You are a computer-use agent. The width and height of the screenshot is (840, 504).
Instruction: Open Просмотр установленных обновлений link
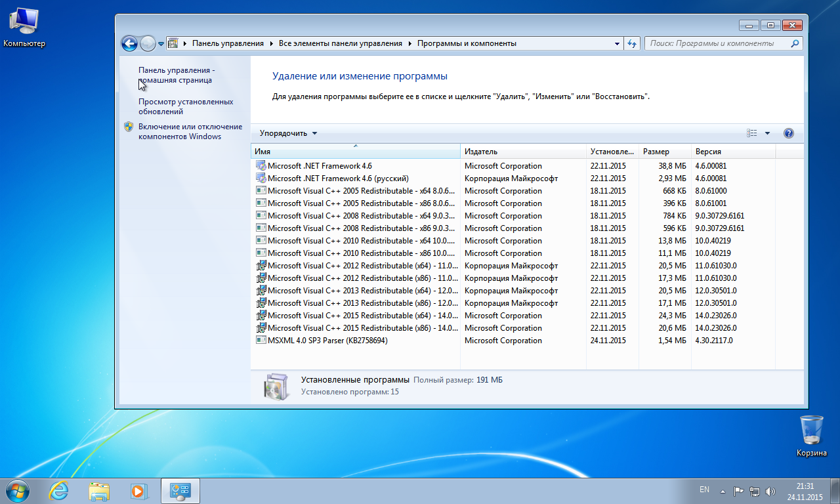[x=186, y=106]
